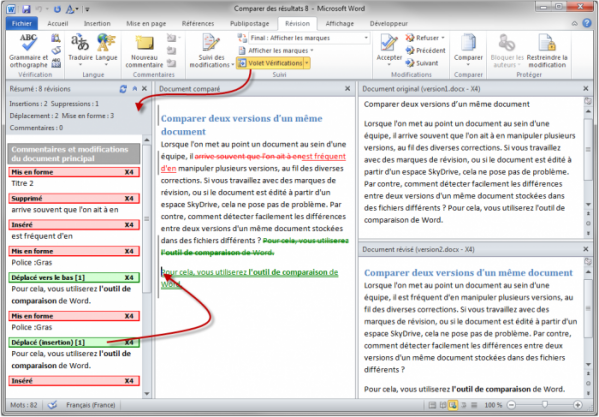Open the Thesaurus (Dictionnaire des synonymes) icon

pyautogui.click(x=56, y=50)
